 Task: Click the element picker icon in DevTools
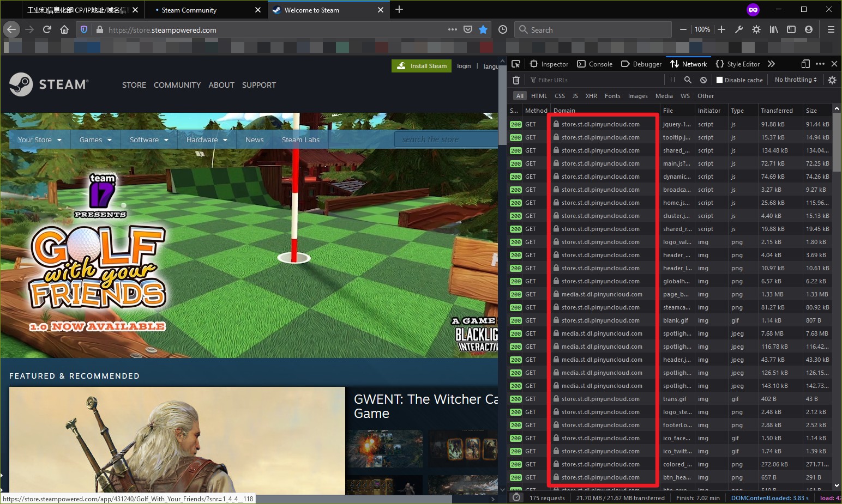point(516,64)
